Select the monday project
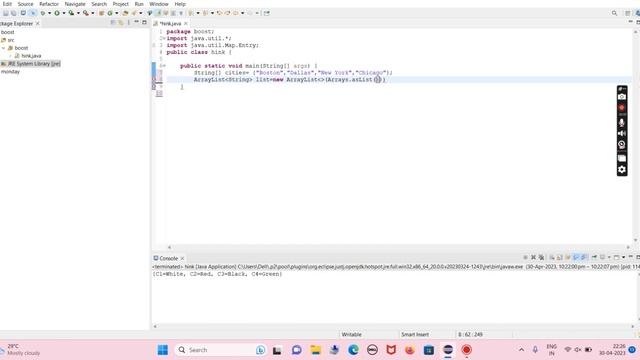This screenshot has width=640, height=360. tap(10, 71)
